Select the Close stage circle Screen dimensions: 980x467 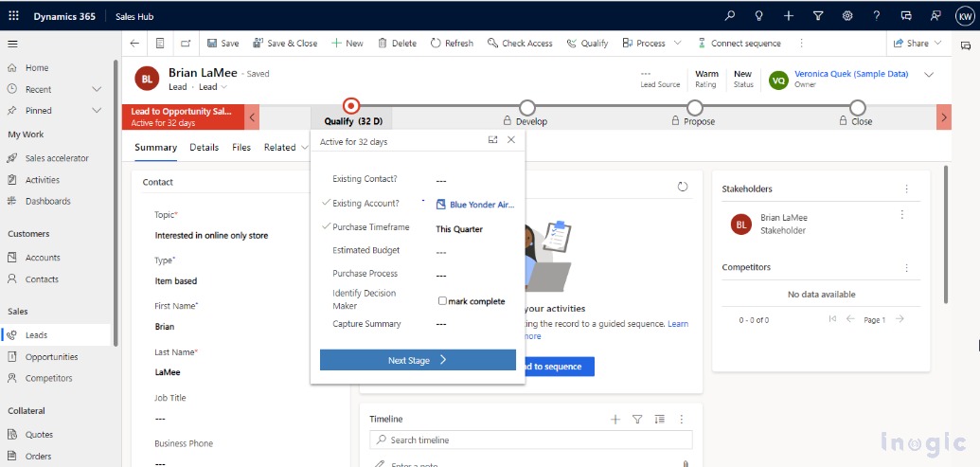point(858,108)
